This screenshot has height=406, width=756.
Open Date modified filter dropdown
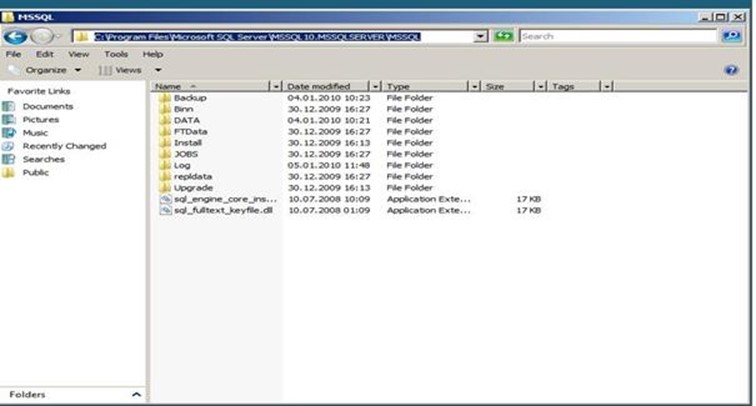pos(375,86)
